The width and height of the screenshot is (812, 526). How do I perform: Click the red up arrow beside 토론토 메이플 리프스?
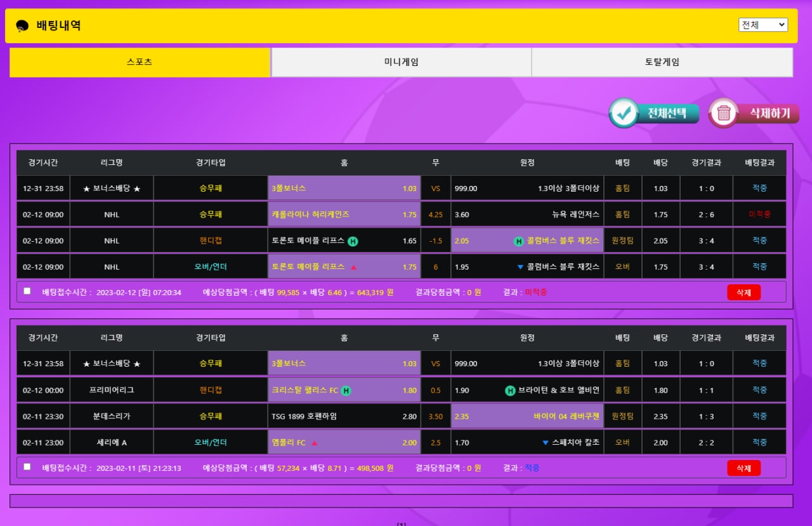pyautogui.click(x=353, y=267)
